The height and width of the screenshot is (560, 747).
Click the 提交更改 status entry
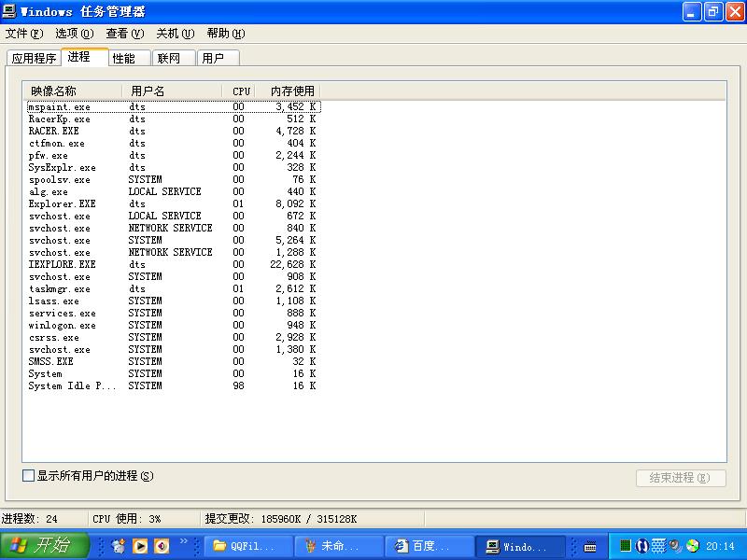281,519
